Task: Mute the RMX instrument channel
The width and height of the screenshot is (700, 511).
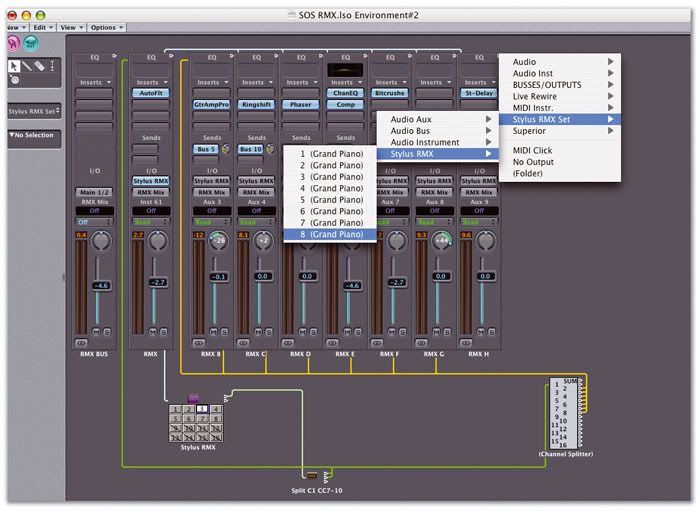Action: (x=153, y=332)
